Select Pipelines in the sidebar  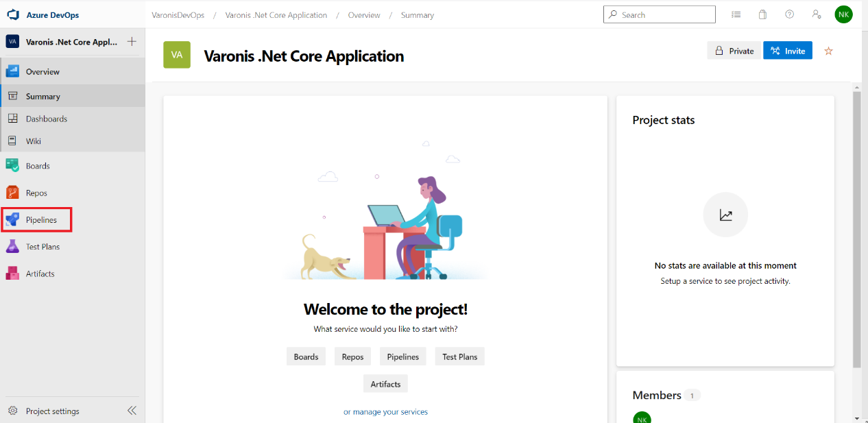[40, 219]
